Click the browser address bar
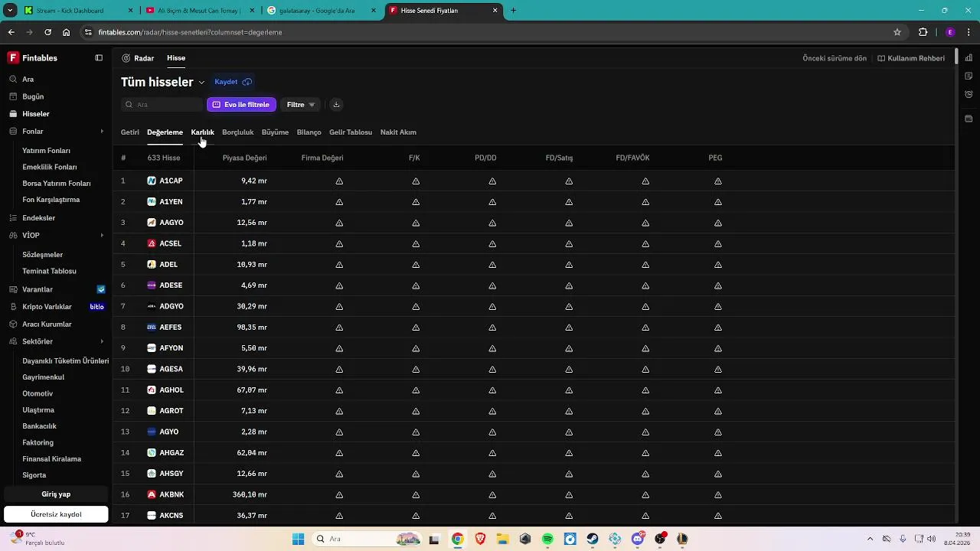Image resolution: width=980 pixels, height=551 pixels. [490, 32]
